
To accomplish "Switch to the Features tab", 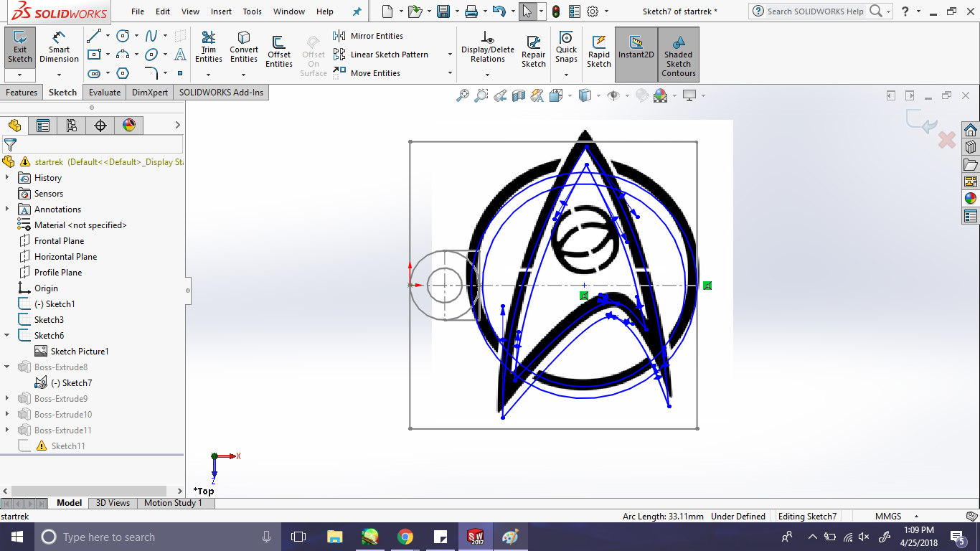I will coord(22,92).
